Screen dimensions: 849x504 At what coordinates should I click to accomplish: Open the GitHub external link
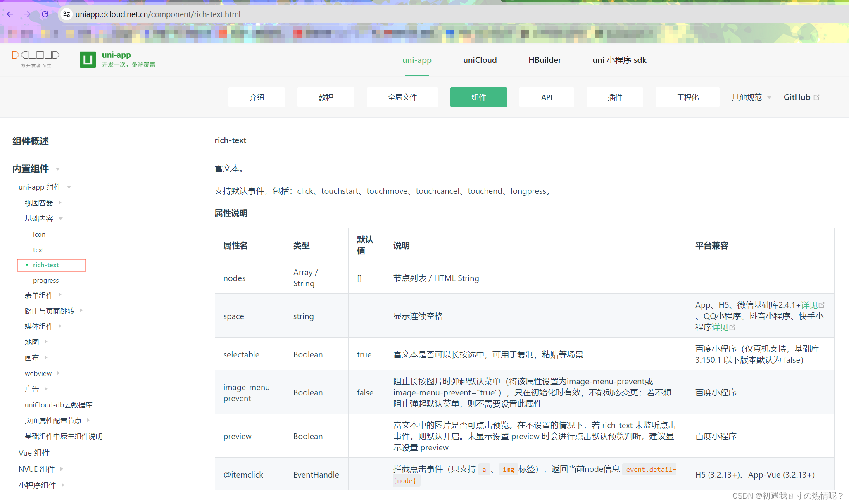pos(801,97)
